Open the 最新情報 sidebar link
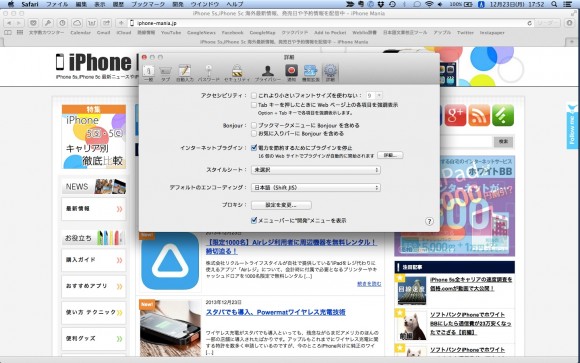This screenshot has width=580, height=363. [94, 209]
